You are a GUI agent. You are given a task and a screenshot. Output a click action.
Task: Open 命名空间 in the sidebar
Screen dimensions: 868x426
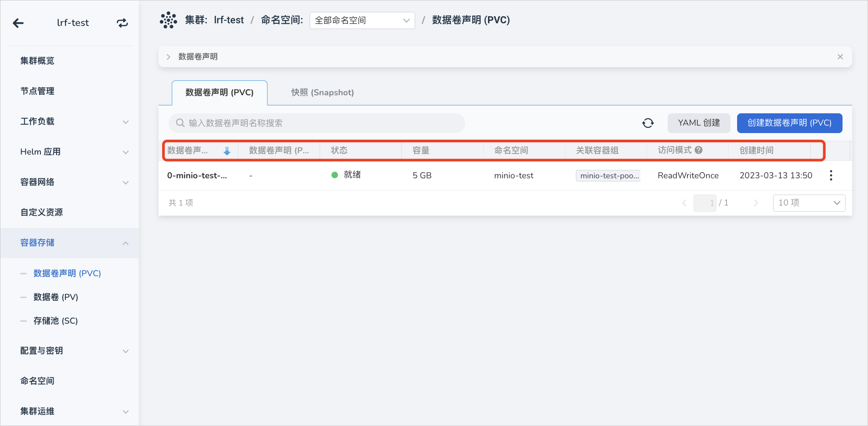tap(37, 381)
